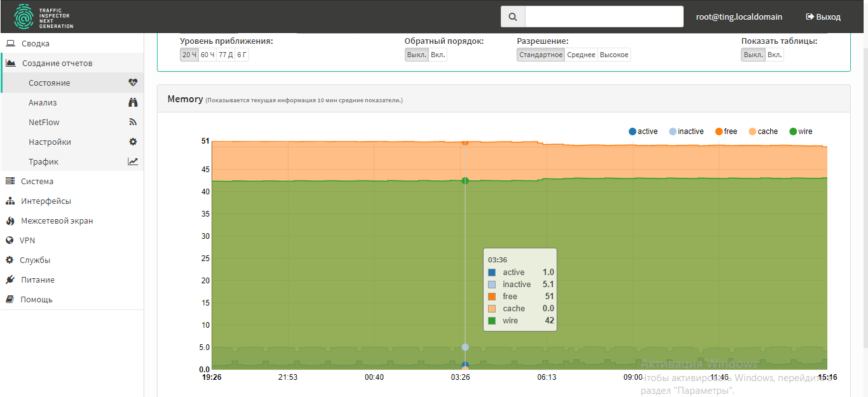Click the Traffic Inspector logo
The image size is (868, 397).
pyautogui.click(x=44, y=17)
